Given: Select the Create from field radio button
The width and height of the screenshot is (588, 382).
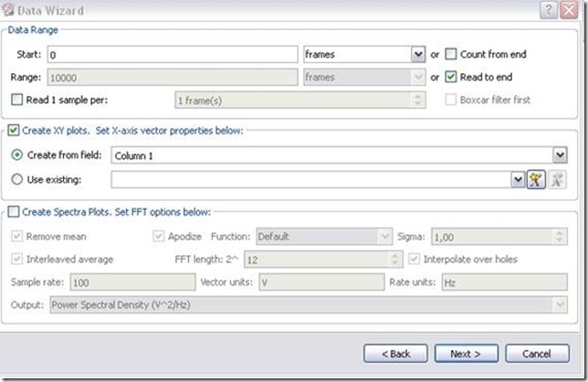Looking at the screenshot, I should pos(16,155).
